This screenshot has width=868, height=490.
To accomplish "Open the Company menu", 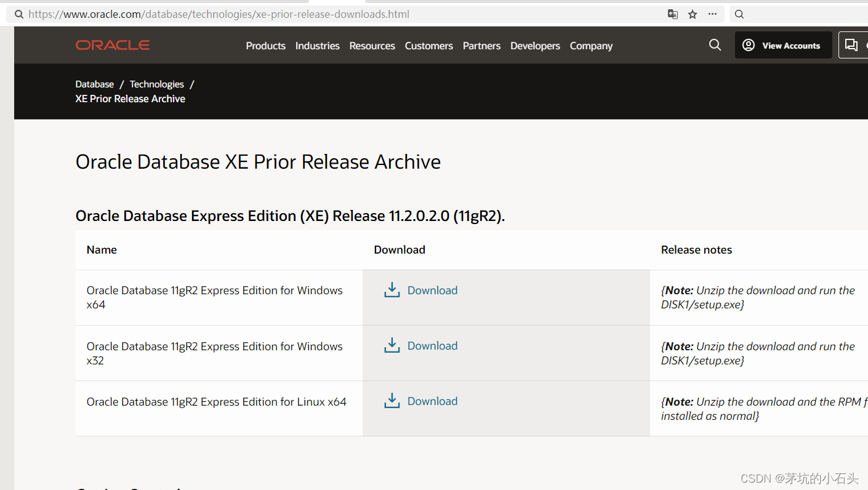I will click(592, 46).
